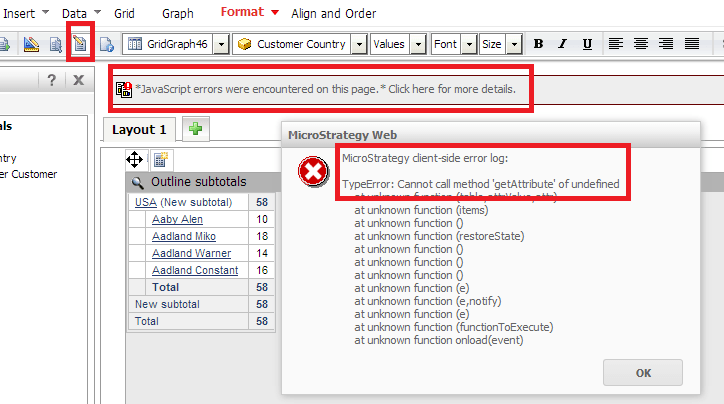Click the TypeError getAttribute error line
Screen dimensions: 724x404
click(481, 184)
